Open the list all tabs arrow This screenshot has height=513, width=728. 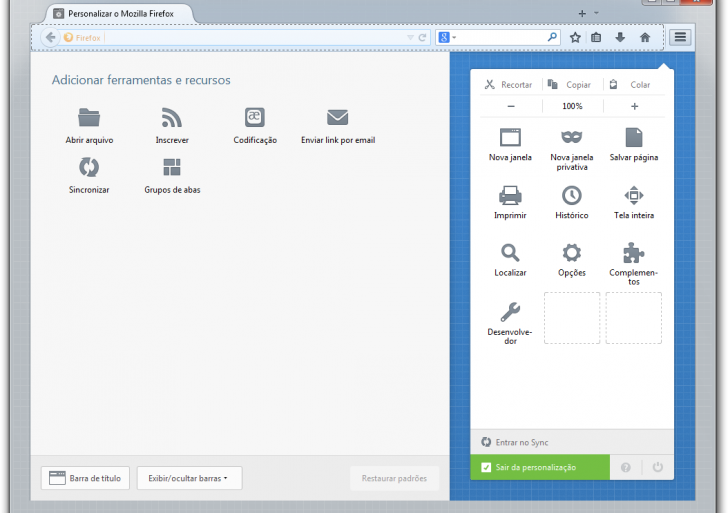coord(597,13)
